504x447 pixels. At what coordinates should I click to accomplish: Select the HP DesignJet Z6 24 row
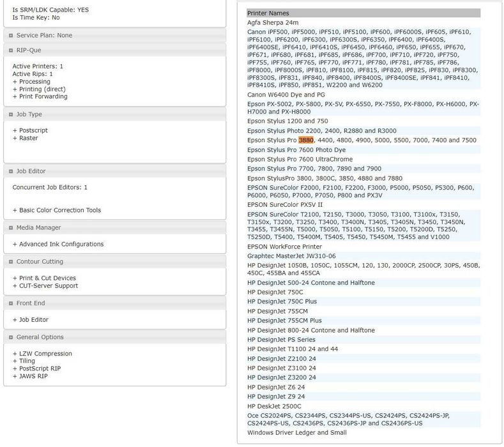(363, 387)
